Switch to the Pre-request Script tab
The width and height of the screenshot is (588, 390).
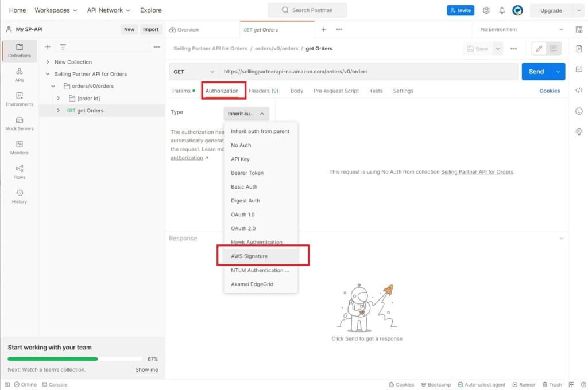[x=336, y=91]
